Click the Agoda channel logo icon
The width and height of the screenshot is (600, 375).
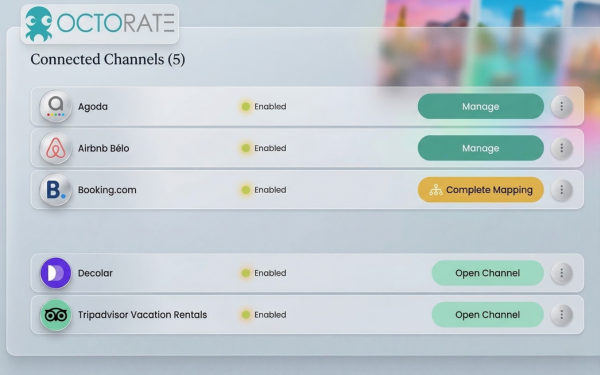pos(56,106)
